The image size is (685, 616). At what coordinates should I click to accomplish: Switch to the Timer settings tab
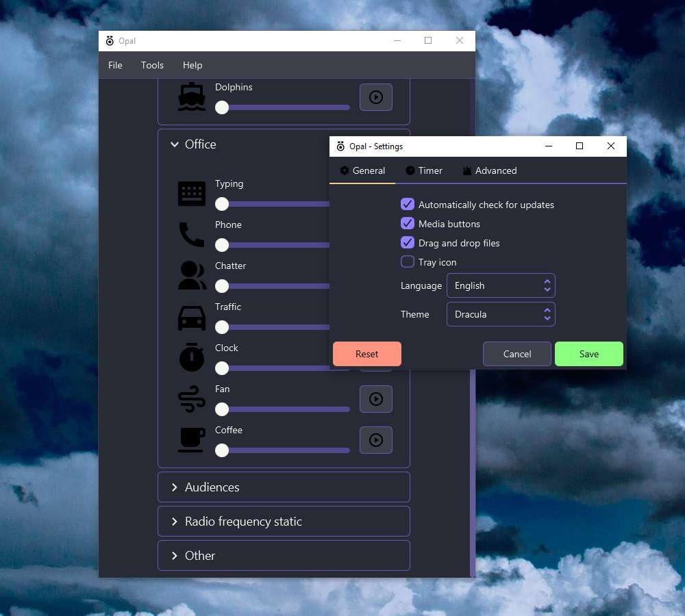[x=424, y=170]
